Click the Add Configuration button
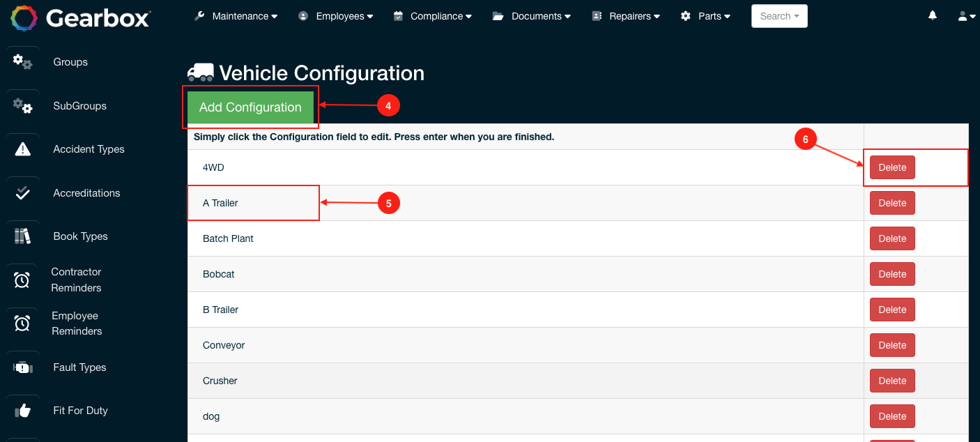 click(x=250, y=107)
